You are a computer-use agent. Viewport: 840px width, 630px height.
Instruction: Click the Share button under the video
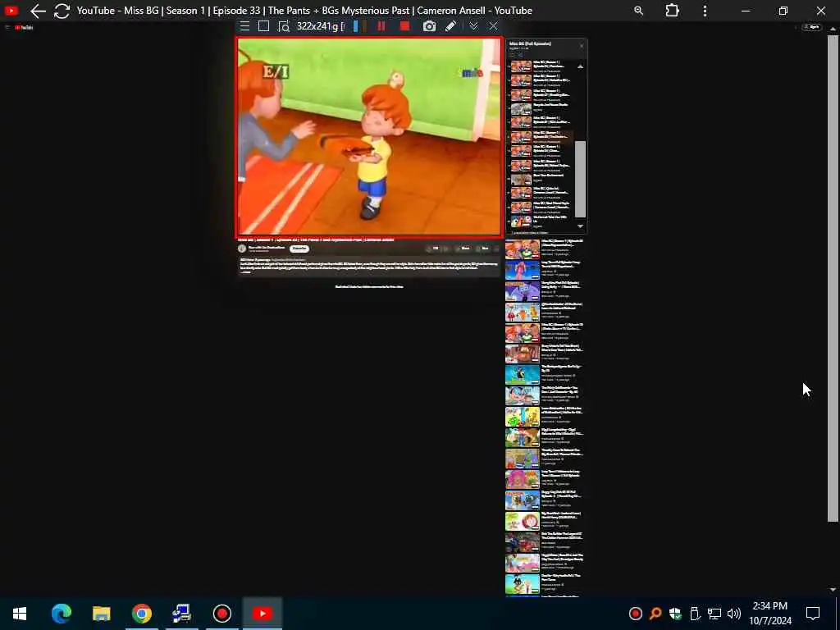[464, 249]
